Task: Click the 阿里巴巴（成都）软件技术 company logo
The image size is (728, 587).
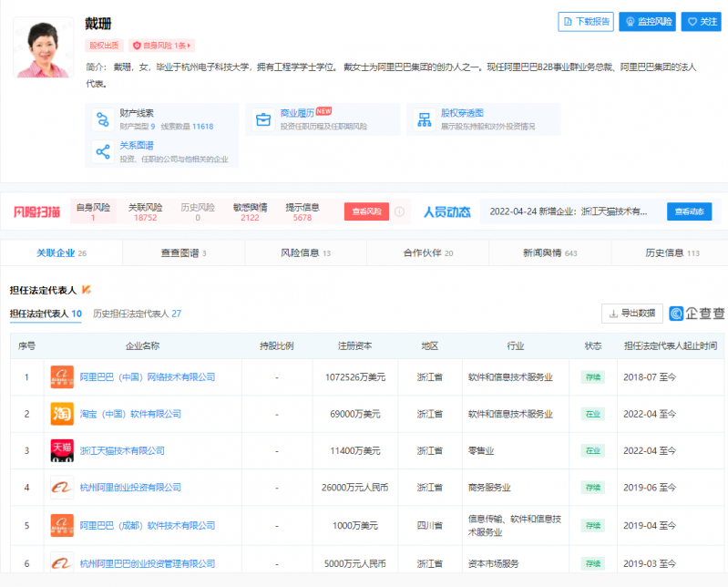Action: [x=62, y=525]
